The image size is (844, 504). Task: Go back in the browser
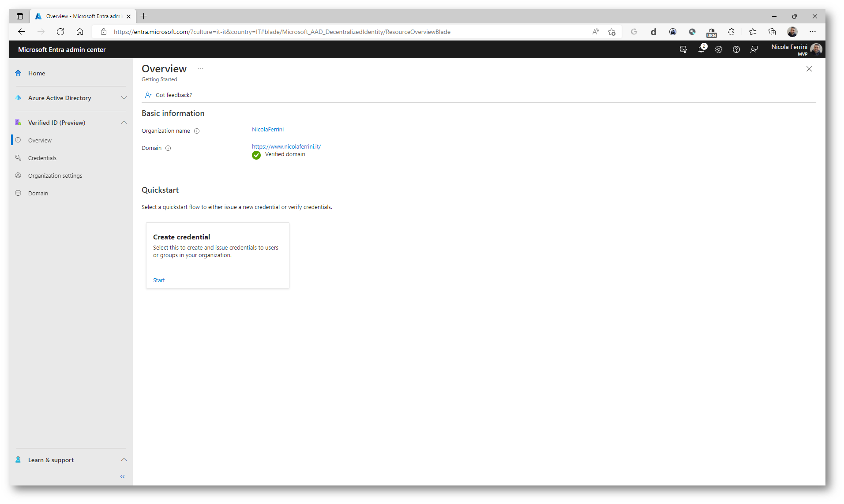point(22,32)
